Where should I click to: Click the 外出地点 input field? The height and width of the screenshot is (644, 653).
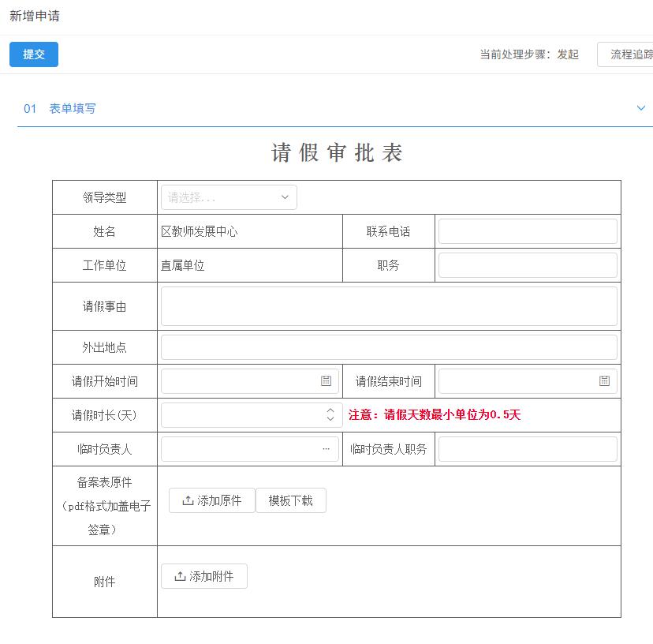(389, 347)
